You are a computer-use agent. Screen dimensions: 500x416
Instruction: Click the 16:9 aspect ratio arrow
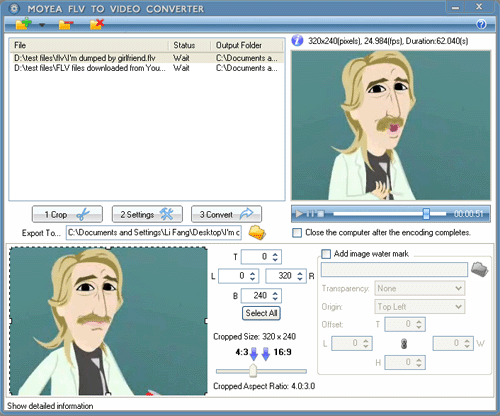(266, 354)
